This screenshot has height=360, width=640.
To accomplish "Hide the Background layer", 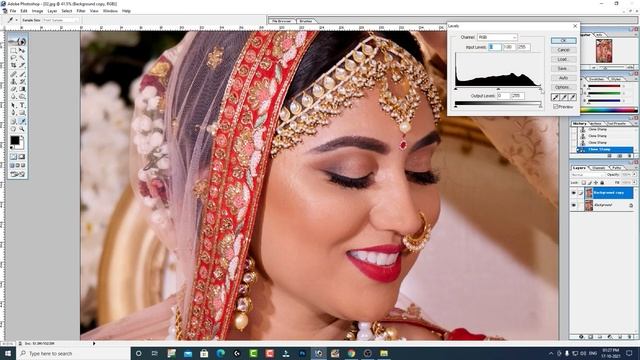I will [x=573, y=205].
